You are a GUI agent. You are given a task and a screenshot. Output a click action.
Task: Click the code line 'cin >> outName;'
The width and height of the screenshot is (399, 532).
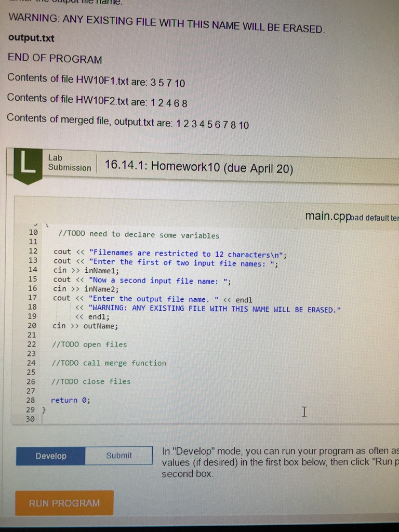point(85,326)
